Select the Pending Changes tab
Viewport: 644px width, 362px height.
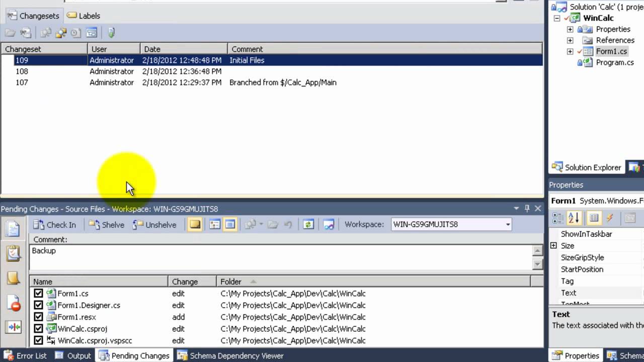pyautogui.click(x=134, y=355)
